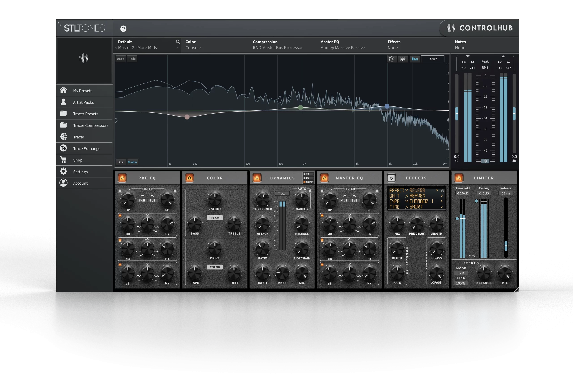
Task: Click the Redo button
Action: (132, 59)
